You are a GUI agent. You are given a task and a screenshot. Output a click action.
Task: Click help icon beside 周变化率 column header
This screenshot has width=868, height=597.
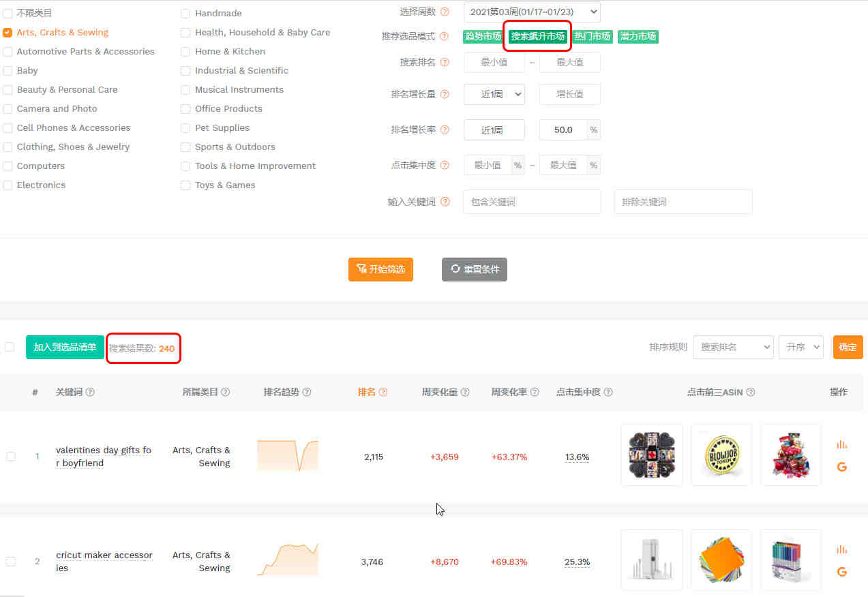[x=535, y=392]
